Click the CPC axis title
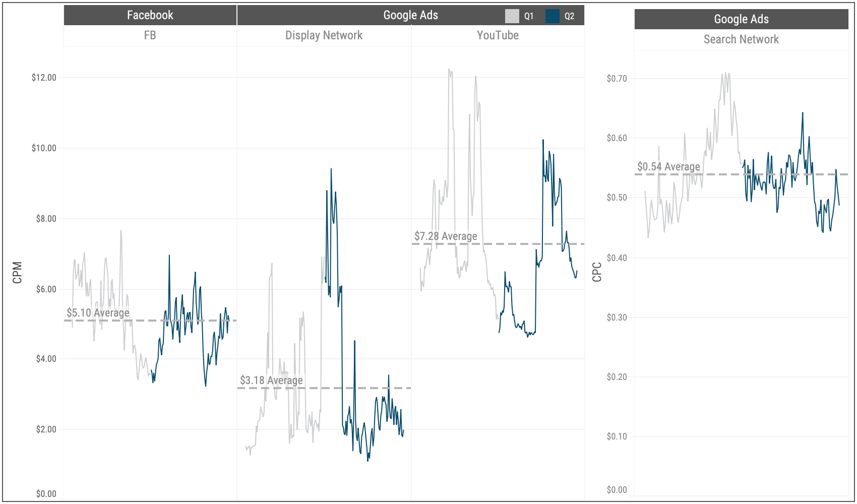This screenshot has width=857, height=504. [x=597, y=272]
